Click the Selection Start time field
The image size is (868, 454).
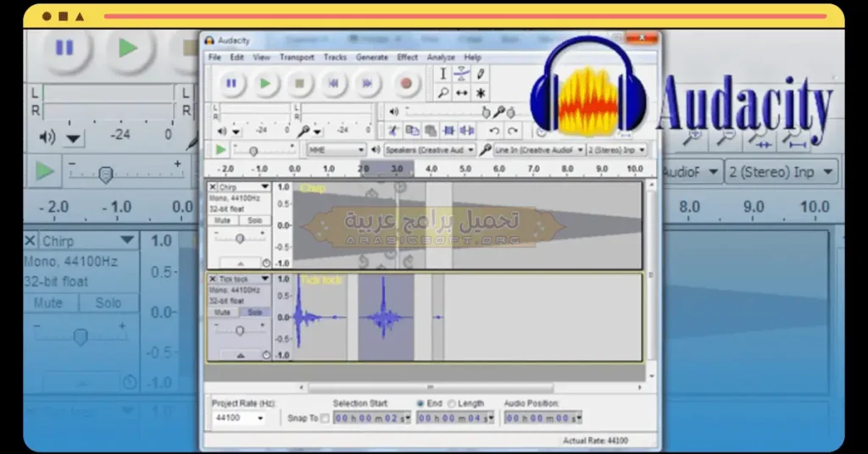coord(371,418)
